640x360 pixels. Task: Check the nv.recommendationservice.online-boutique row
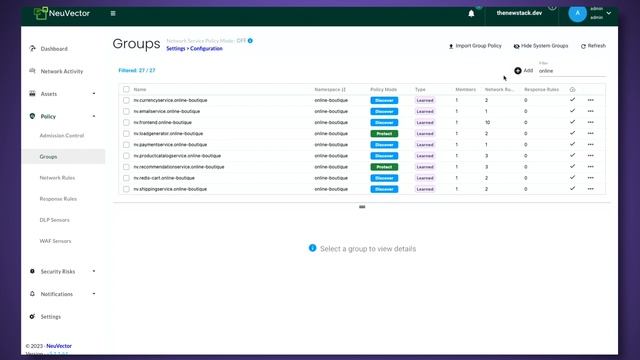(126, 167)
